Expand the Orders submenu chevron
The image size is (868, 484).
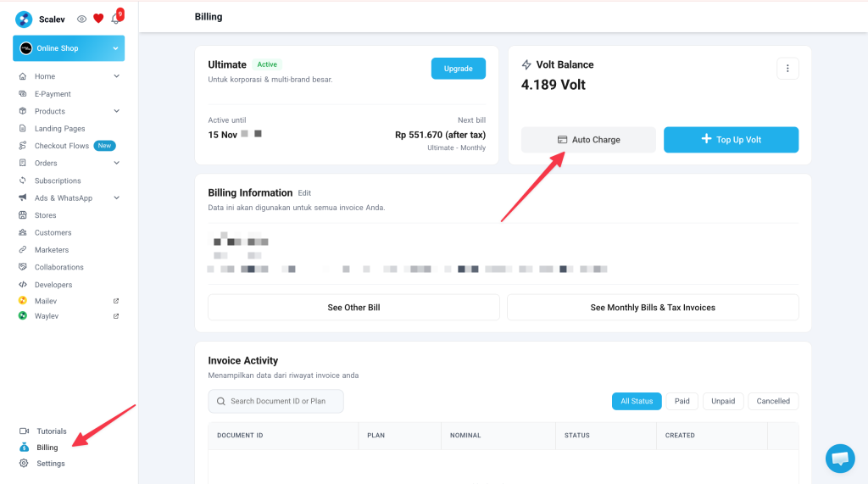click(x=116, y=163)
